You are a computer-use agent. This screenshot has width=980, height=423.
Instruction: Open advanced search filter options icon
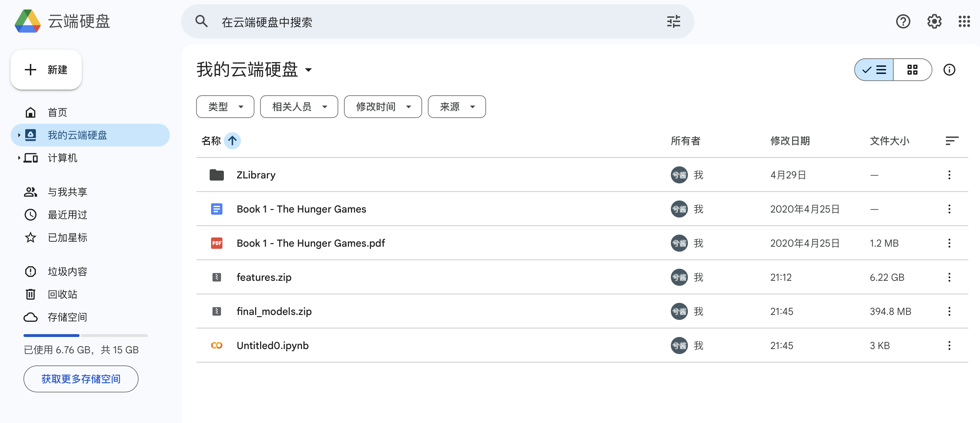tap(673, 22)
